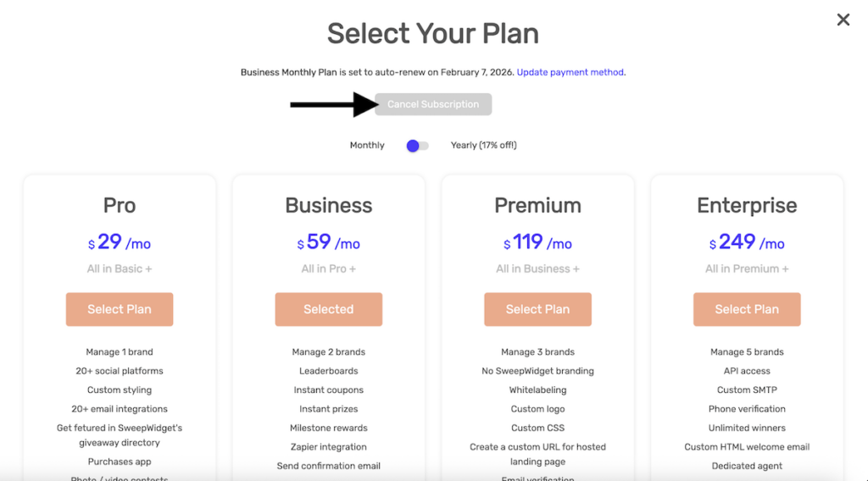Click the Cancel Subscription button

[x=433, y=104]
